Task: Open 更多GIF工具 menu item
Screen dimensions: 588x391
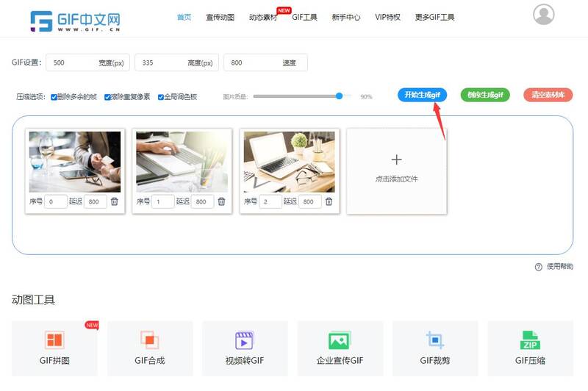Action: pos(434,17)
